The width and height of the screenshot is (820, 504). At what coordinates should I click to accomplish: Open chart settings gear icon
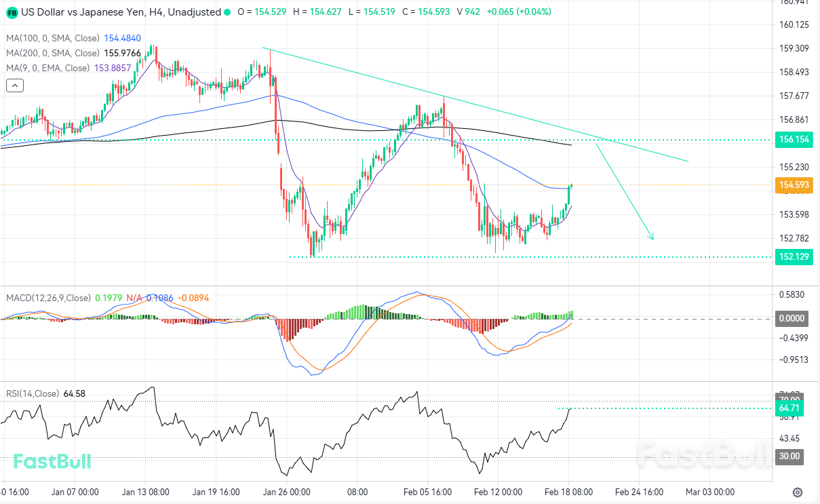tap(798, 492)
